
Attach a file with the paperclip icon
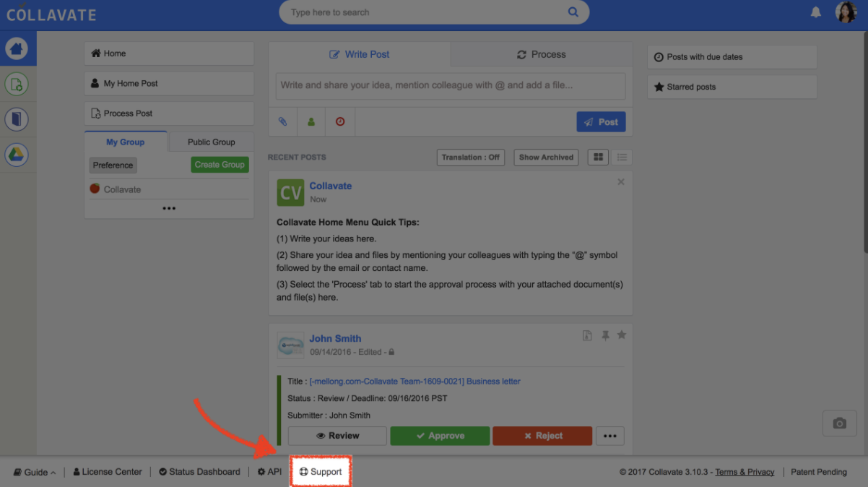283,122
